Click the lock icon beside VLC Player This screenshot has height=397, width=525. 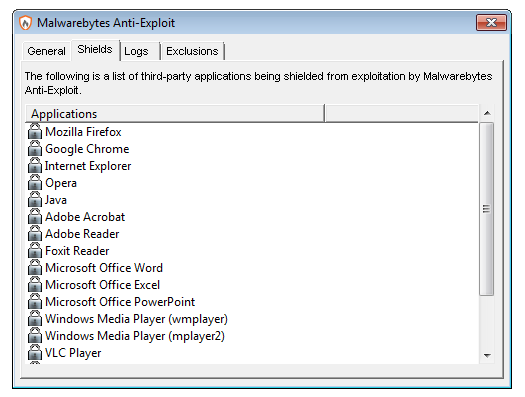tap(35, 353)
